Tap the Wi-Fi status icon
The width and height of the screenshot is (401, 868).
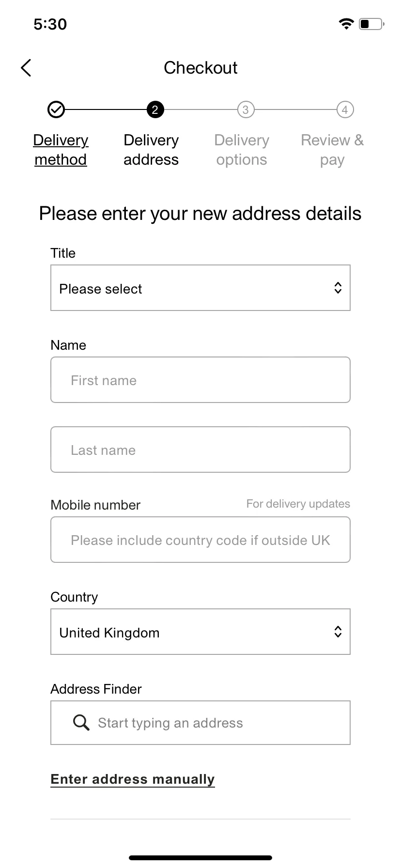346,24
